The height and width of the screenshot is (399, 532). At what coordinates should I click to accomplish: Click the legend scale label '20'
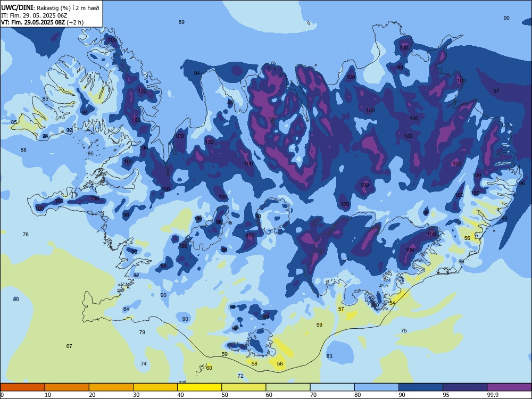[92, 395]
